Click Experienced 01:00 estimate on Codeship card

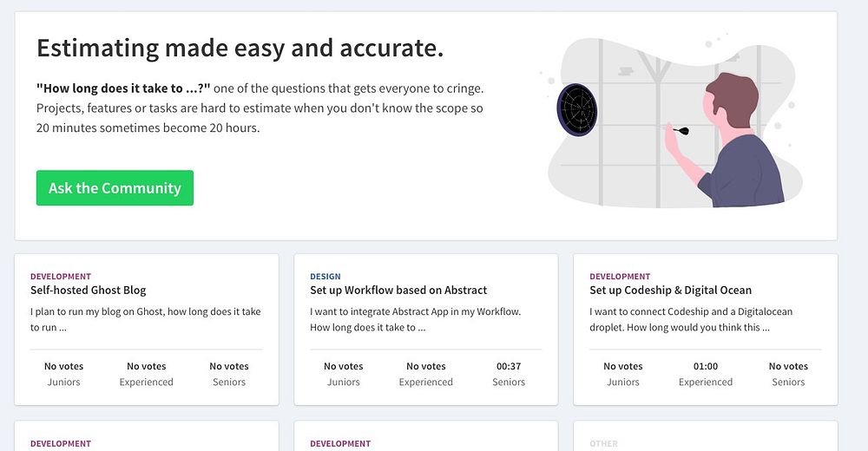[706, 374]
